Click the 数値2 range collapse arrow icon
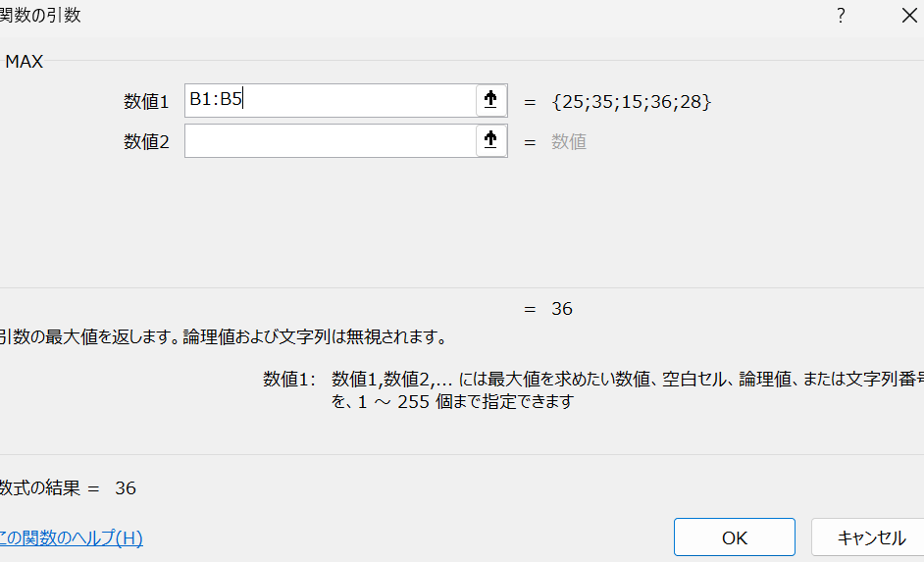Screen dimensions: 924x562 click(x=491, y=141)
